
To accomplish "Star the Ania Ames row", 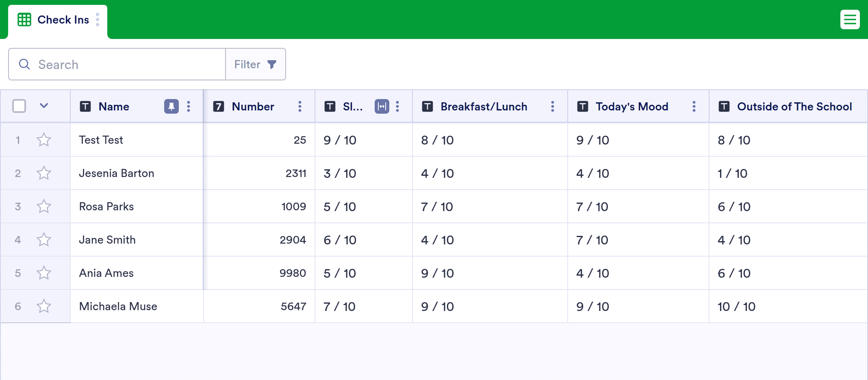I will 44,273.
